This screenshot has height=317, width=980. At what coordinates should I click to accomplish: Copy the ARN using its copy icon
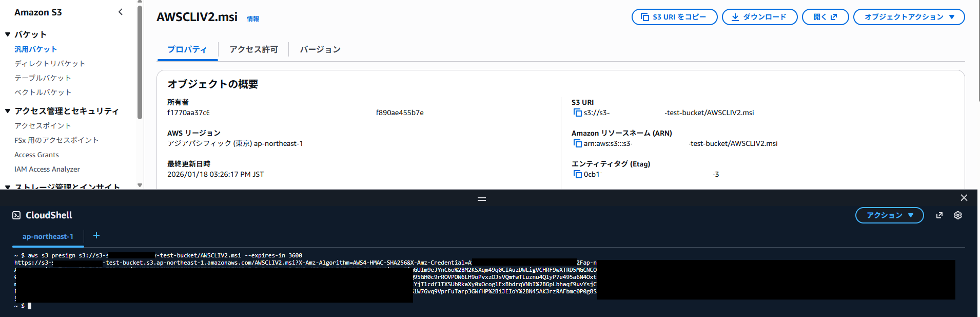pos(577,143)
